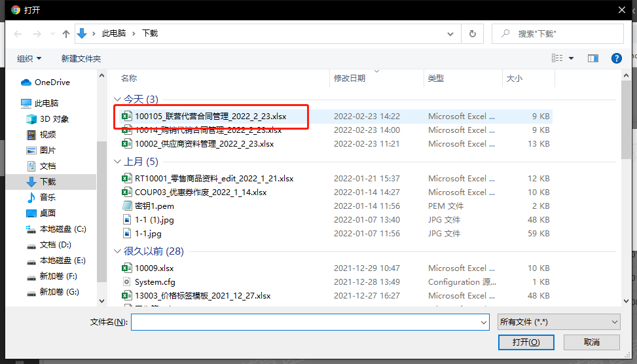Click Excel icon of 10009.xlsx

pyautogui.click(x=127, y=268)
